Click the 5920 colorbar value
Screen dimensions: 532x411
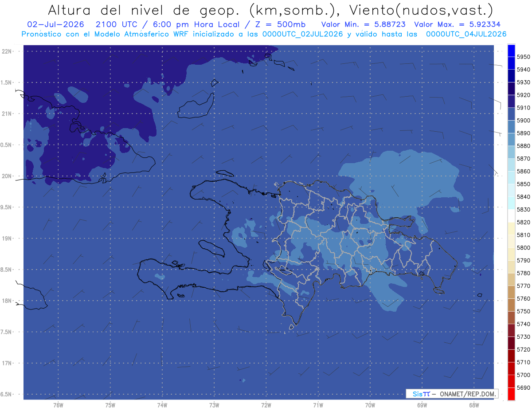(x=523, y=95)
